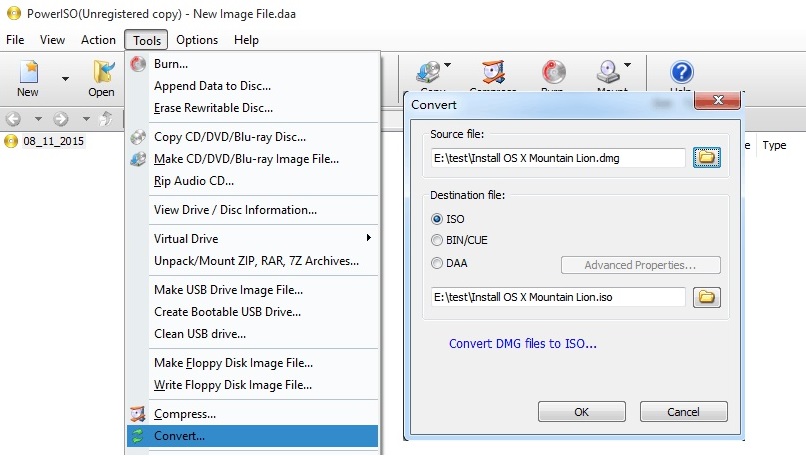Click the Burn toolbar icon
The image size is (806, 456).
coord(553,72)
